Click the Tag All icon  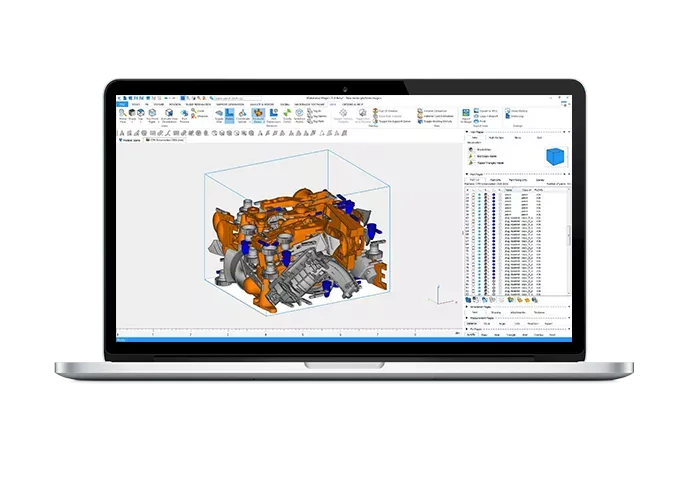[x=310, y=111]
